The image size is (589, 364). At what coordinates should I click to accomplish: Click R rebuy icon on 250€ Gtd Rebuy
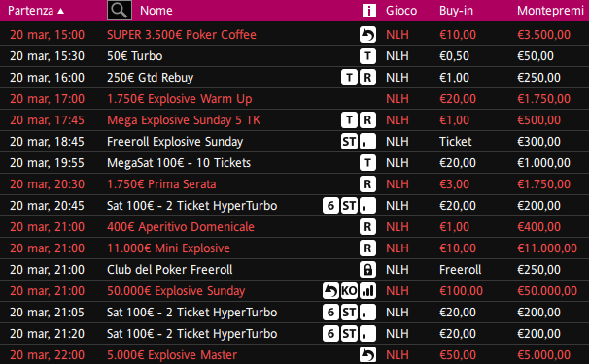point(367,78)
